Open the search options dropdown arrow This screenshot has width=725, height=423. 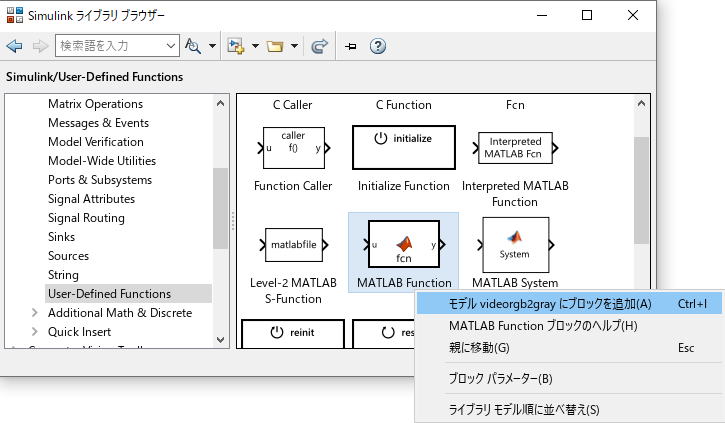(212, 46)
